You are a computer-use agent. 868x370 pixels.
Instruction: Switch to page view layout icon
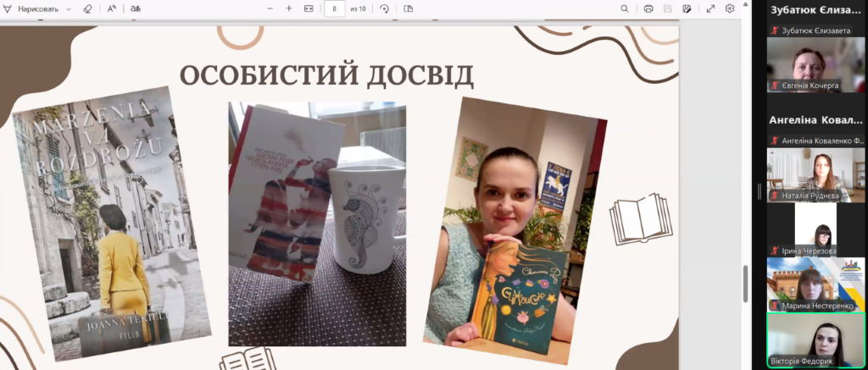pos(409,8)
